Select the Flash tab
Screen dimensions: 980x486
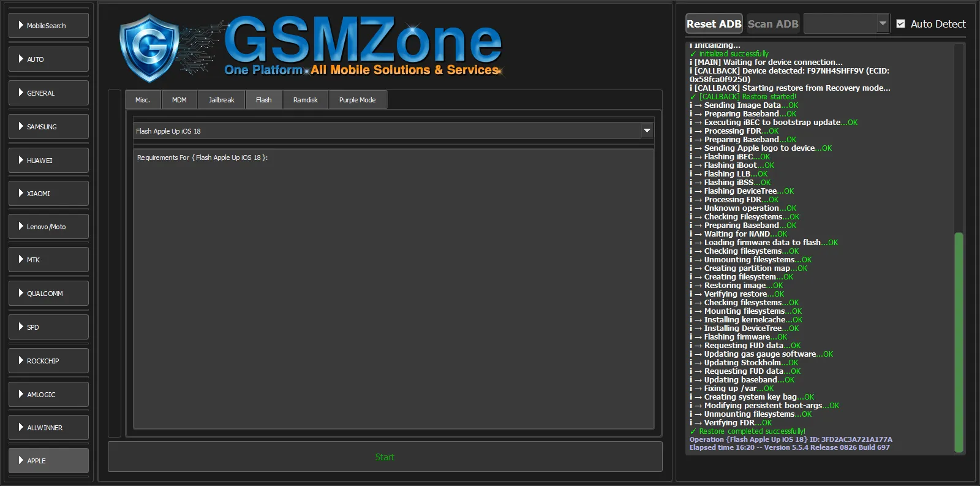[x=264, y=100]
